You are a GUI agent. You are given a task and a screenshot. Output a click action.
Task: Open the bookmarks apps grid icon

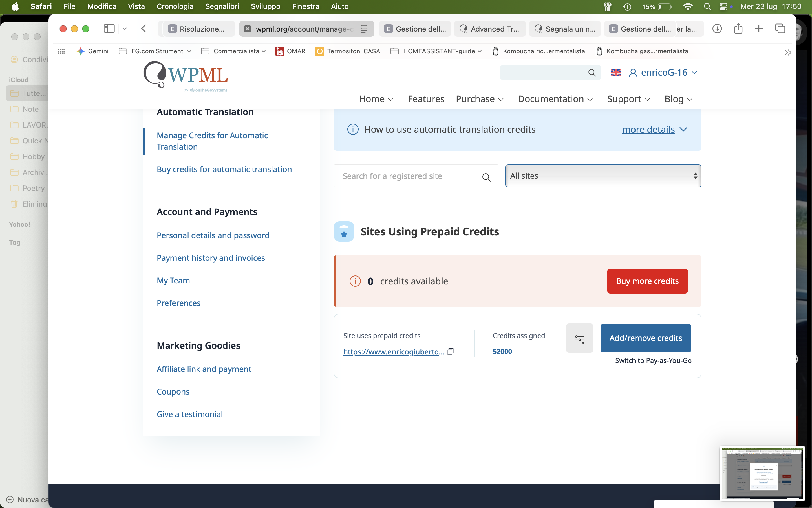click(x=61, y=51)
